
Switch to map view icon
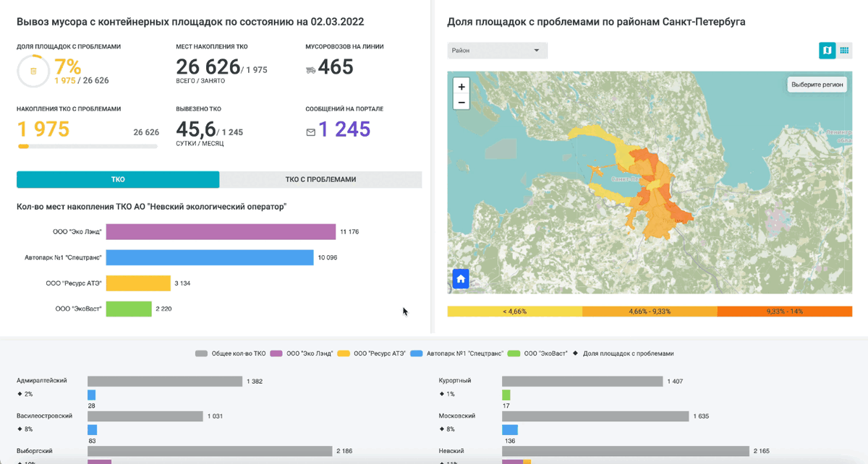(827, 50)
